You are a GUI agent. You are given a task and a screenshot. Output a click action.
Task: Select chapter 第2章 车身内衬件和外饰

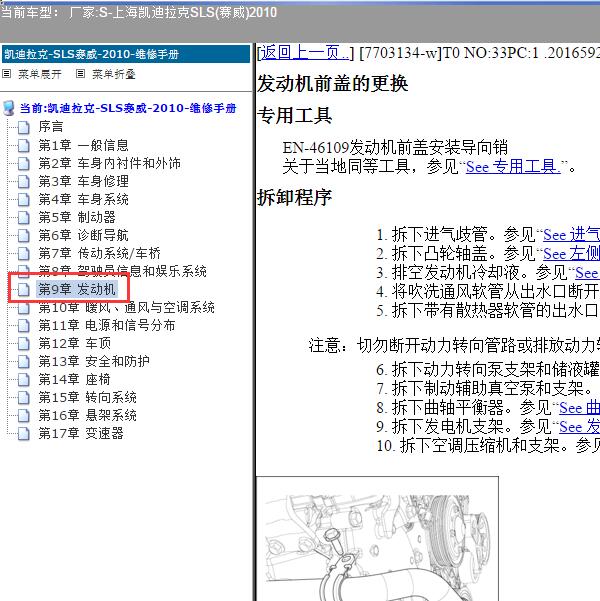109,163
